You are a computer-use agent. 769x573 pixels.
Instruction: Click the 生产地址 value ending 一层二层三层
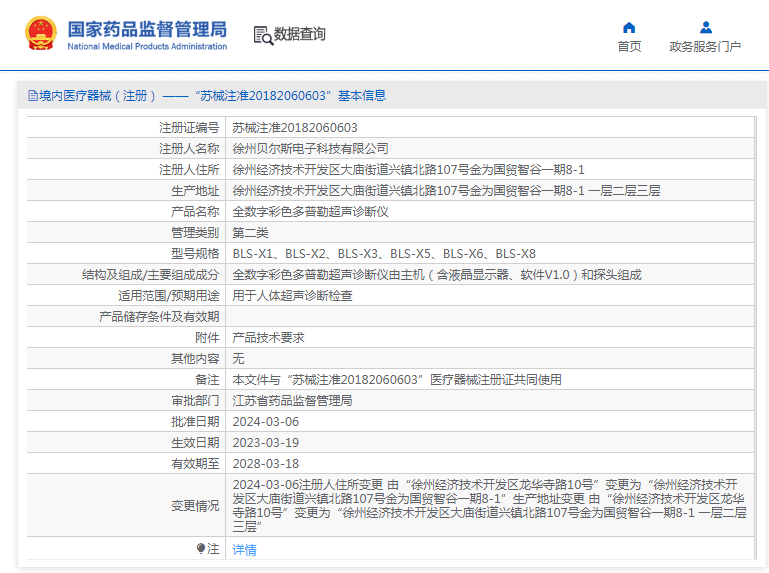(x=446, y=191)
